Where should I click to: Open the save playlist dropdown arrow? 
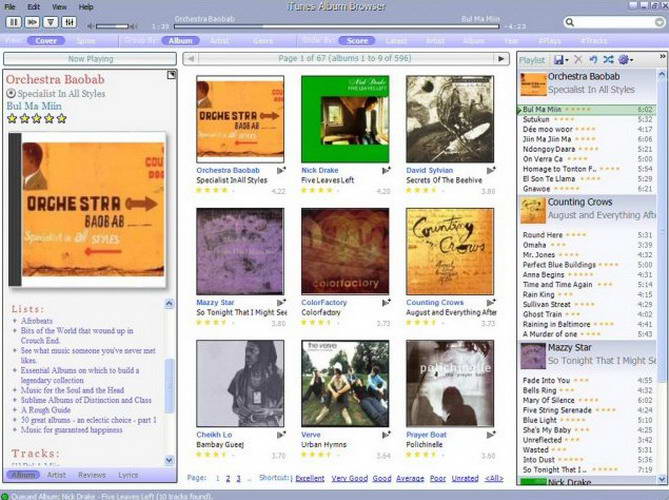pos(567,61)
